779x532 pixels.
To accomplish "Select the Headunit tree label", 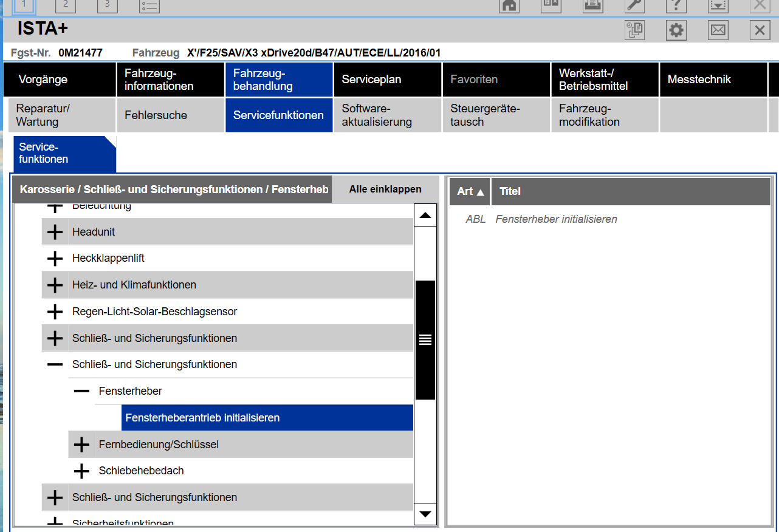I will point(94,232).
